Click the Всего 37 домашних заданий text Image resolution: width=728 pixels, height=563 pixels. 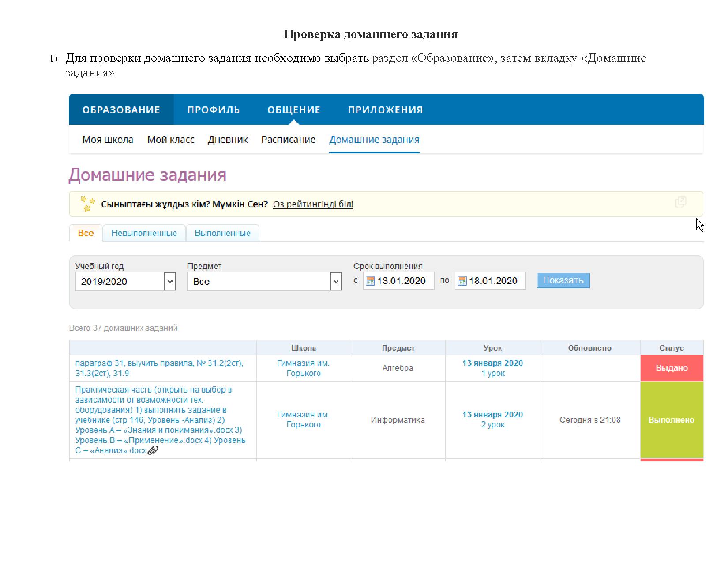coord(123,328)
